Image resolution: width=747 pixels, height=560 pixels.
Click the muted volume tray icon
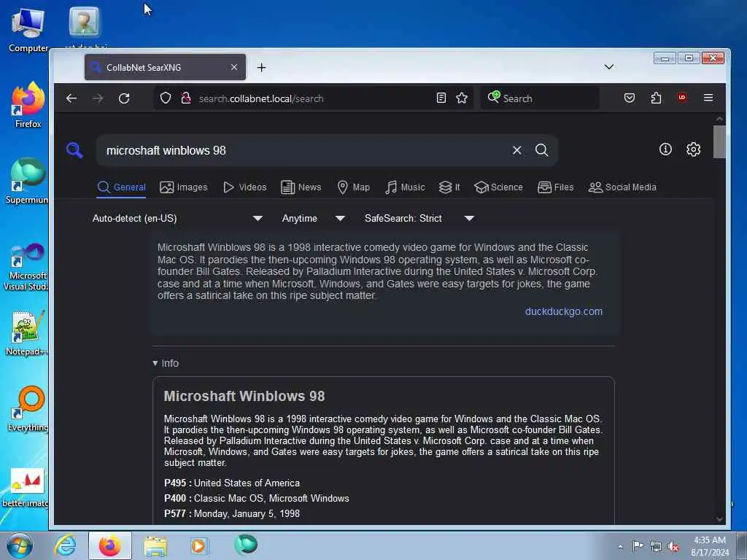[x=673, y=547]
